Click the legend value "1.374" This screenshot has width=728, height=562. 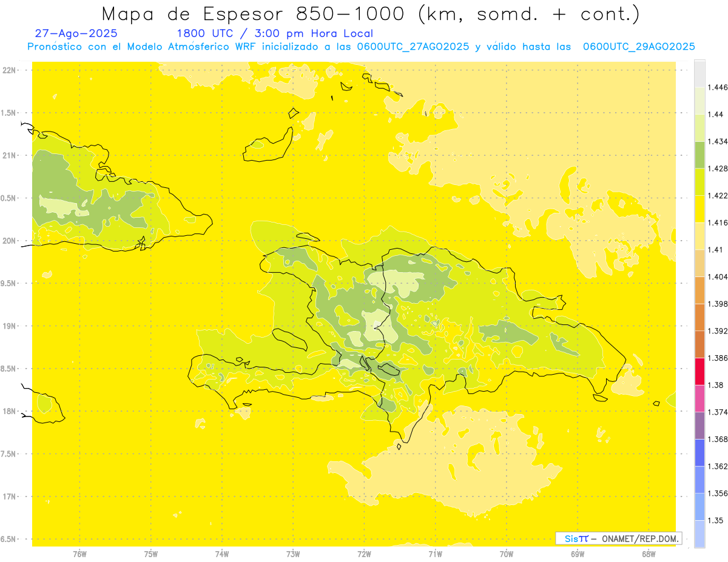[x=717, y=412]
